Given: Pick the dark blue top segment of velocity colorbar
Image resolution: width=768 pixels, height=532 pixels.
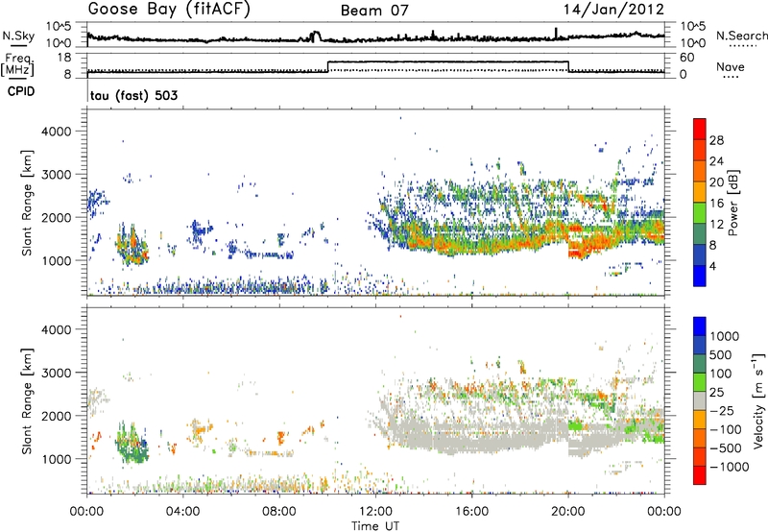Looking at the screenshot, I should 700,326.
